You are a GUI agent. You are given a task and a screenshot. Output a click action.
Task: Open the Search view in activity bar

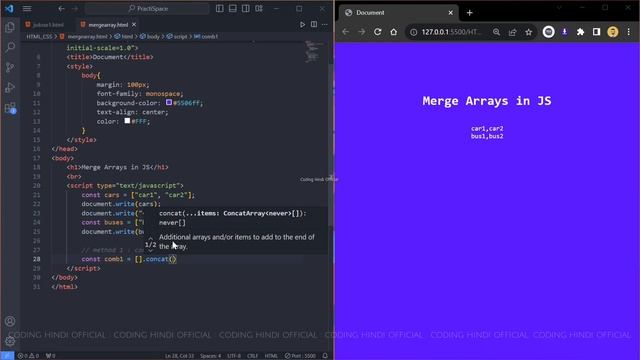click(x=10, y=47)
